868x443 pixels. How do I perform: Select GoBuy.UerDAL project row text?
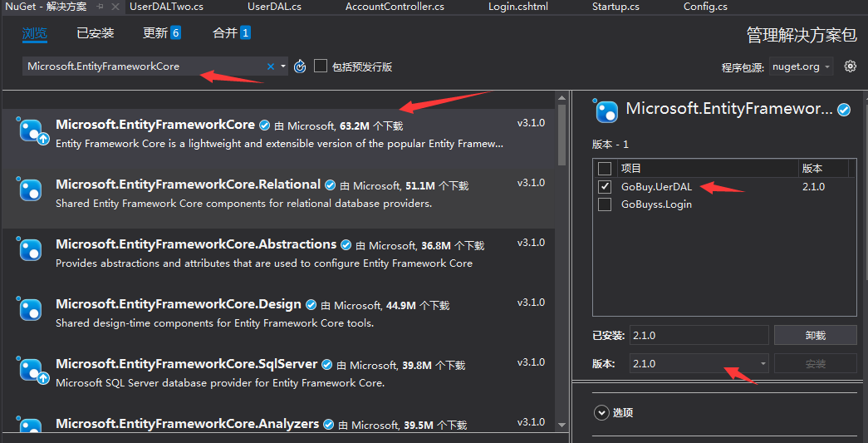tap(656, 187)
